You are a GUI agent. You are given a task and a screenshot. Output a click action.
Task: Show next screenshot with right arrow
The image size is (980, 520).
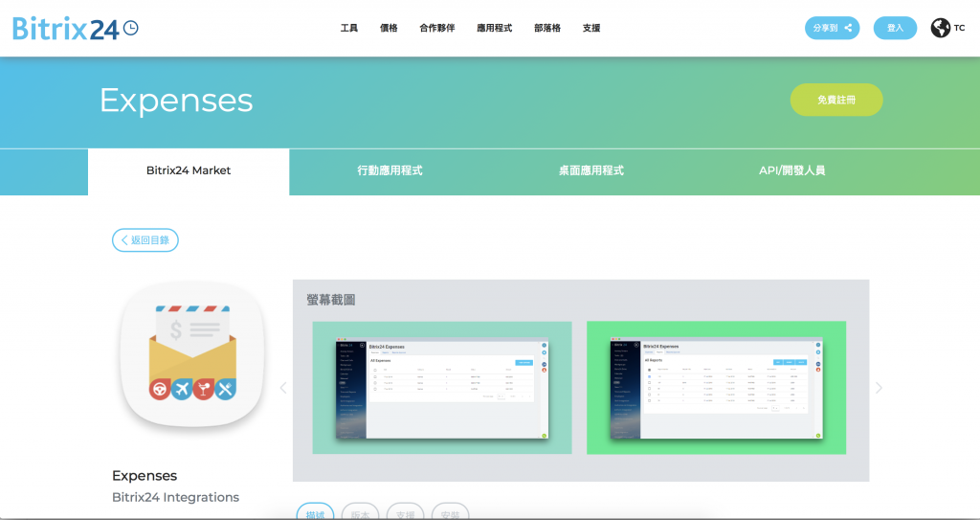pyautogui.click(x=879, y=388)
